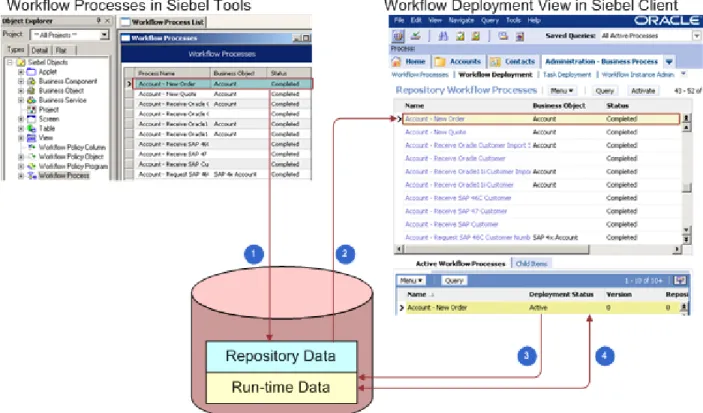The height and width of the screenshot is (413, 703).
Task: Open the Workflow Instance Admin link
Action: coord(638,74)
